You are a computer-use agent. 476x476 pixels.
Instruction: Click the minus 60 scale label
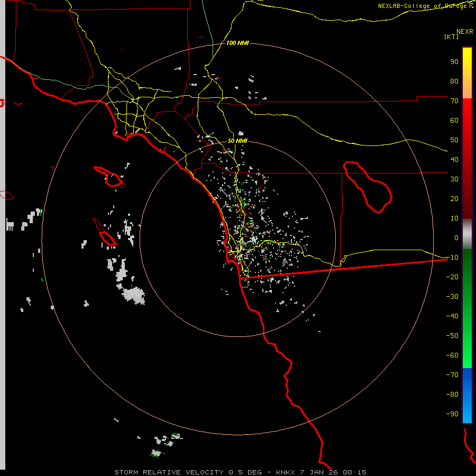(452, 355)
